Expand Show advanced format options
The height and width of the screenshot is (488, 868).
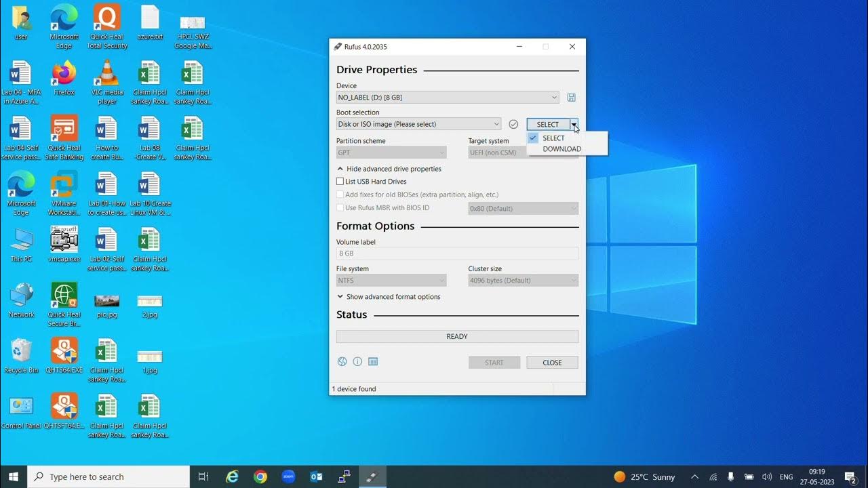tap(389, 297)
